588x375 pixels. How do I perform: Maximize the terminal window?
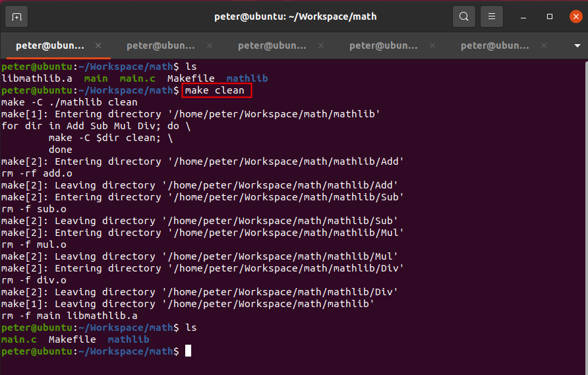click(x=550, y=16)
